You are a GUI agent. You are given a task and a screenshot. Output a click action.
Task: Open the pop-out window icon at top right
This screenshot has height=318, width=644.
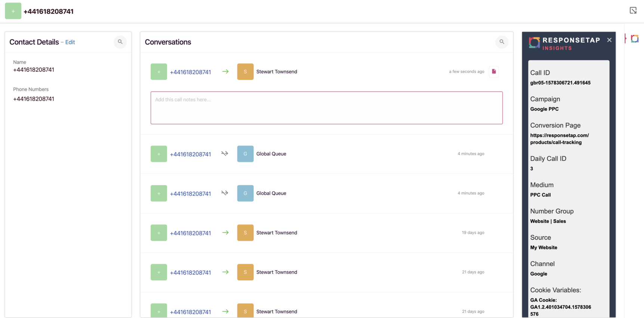(x=633, y=10)
